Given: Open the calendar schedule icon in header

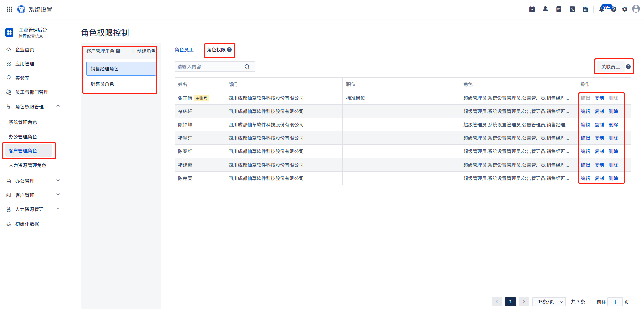Looking at the screenshot, I should (x=586, y=9).
